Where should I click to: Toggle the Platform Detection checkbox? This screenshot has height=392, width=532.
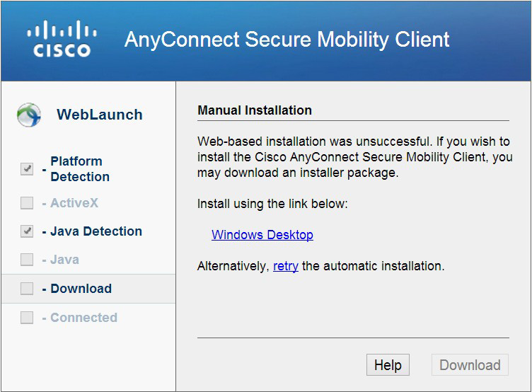(x=27, y=169)
